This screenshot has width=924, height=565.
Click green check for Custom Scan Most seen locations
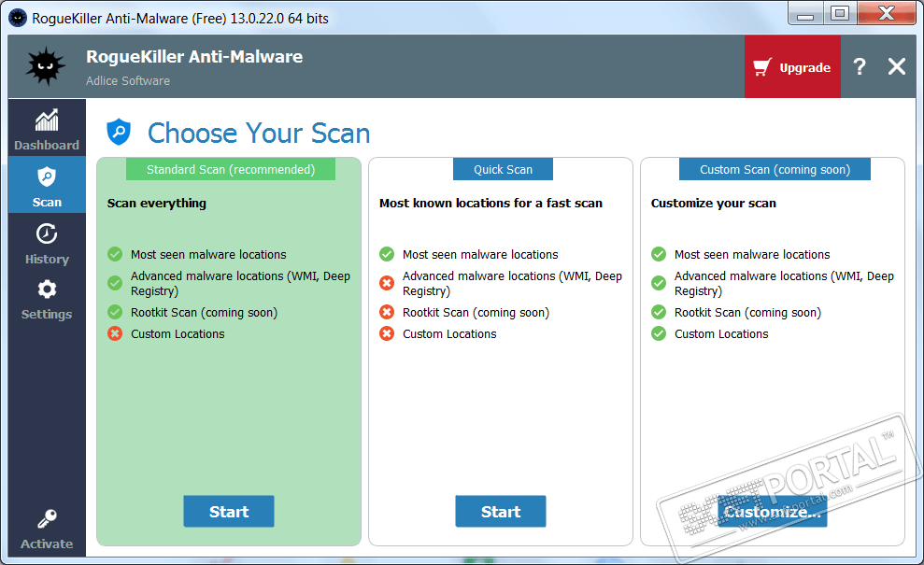(659, 254)
